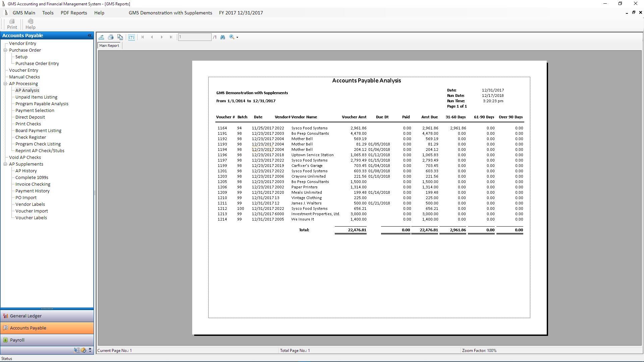Collapse the Purchase Order tree node
Image resolution: width=644 pixels, height=362 pixels.
(5, 50)
